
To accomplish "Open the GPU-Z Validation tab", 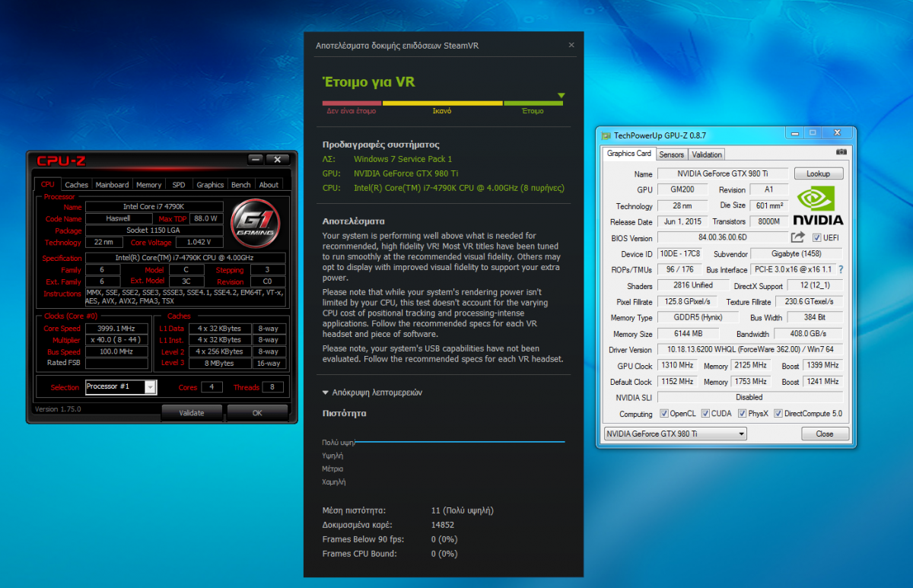I will coord(707,154).
